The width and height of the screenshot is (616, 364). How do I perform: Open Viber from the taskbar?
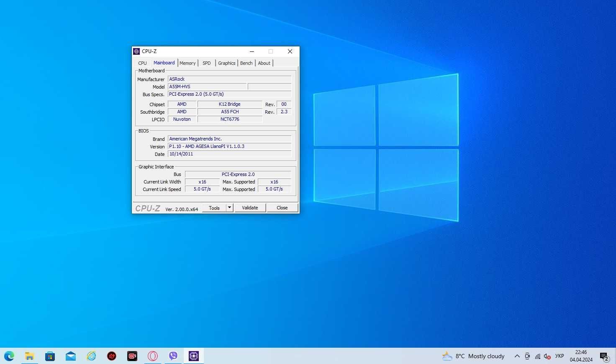(x=173, y=356)
